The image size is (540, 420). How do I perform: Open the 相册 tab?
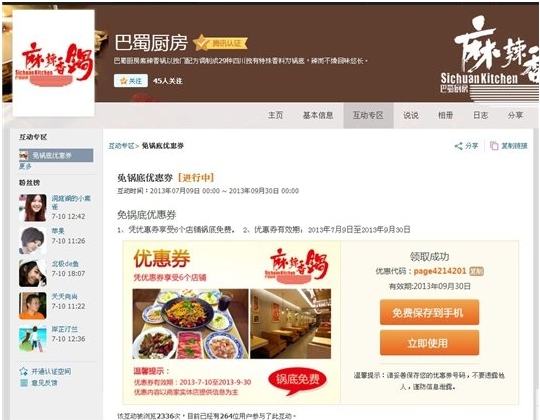445,115
